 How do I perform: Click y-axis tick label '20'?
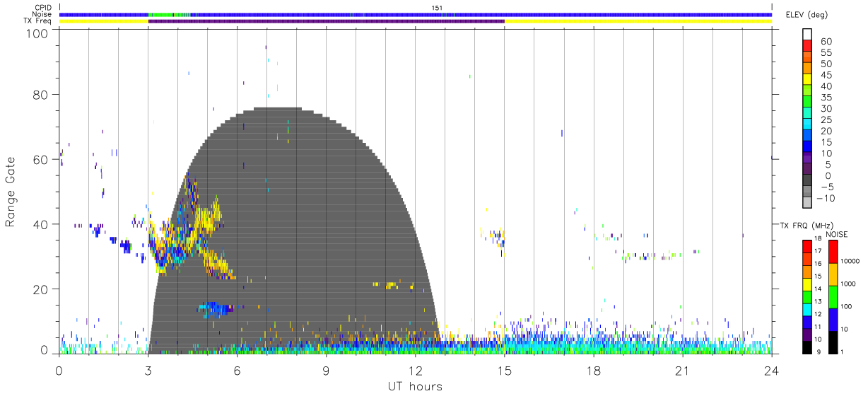pos(41,289)
